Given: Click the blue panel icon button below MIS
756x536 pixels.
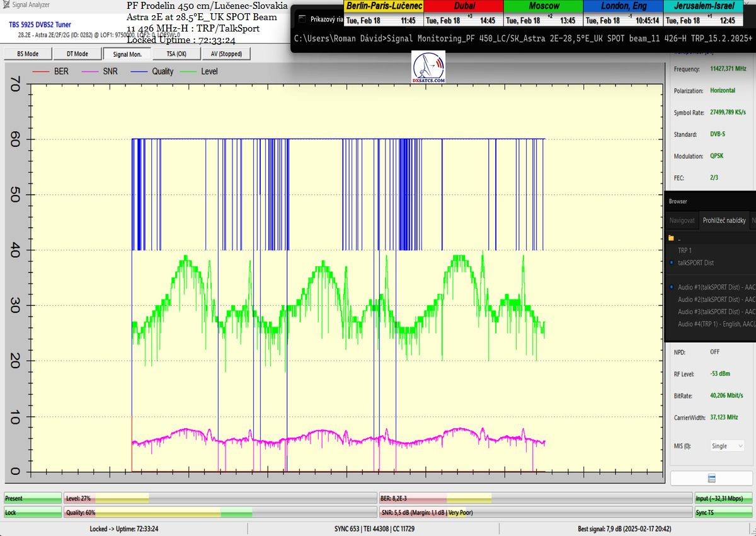Looking at the screenshot, I should 711,479.
